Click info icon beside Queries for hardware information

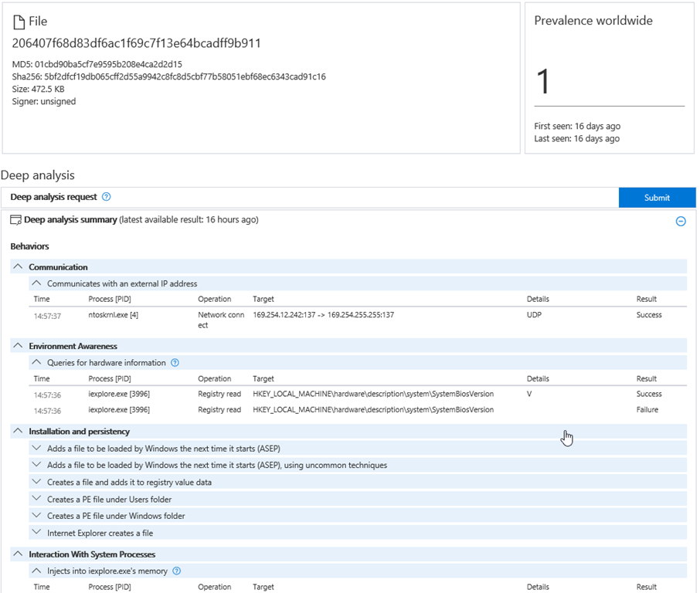point(175,363)
